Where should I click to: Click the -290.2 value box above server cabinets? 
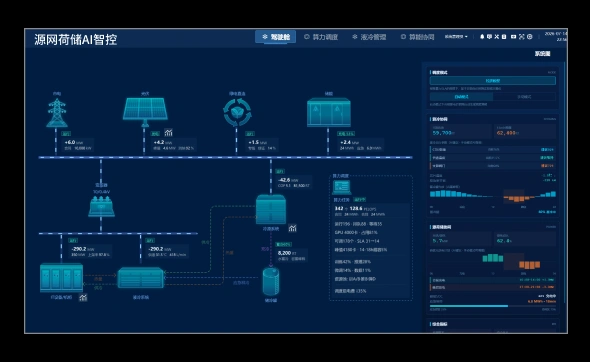pos(90,251)
